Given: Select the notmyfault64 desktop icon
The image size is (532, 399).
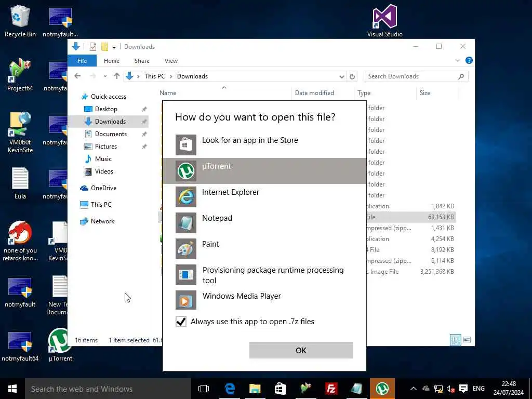Looking at the screenshot, I should pos(20,346).
